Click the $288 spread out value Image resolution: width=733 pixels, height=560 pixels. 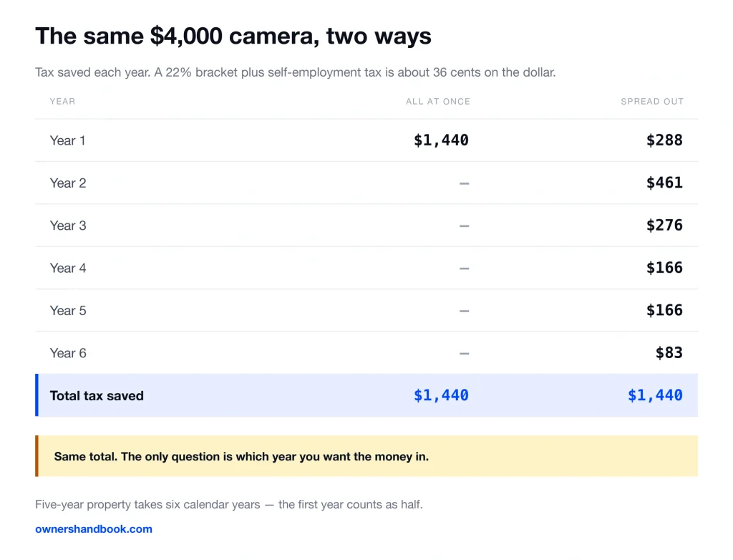(x=664, y=140)
